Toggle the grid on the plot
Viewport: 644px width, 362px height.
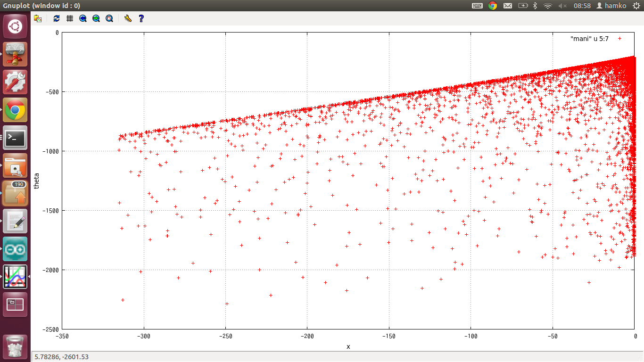click(70, 18)
